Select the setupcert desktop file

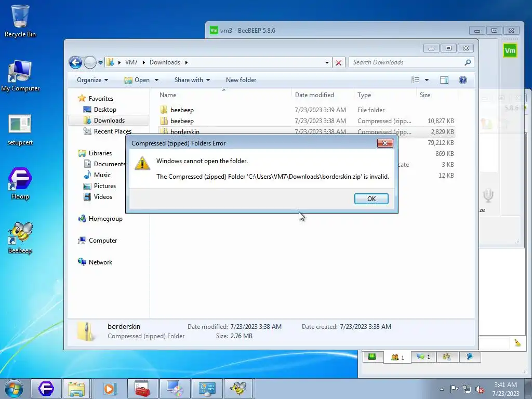click(x=20, y=130)
